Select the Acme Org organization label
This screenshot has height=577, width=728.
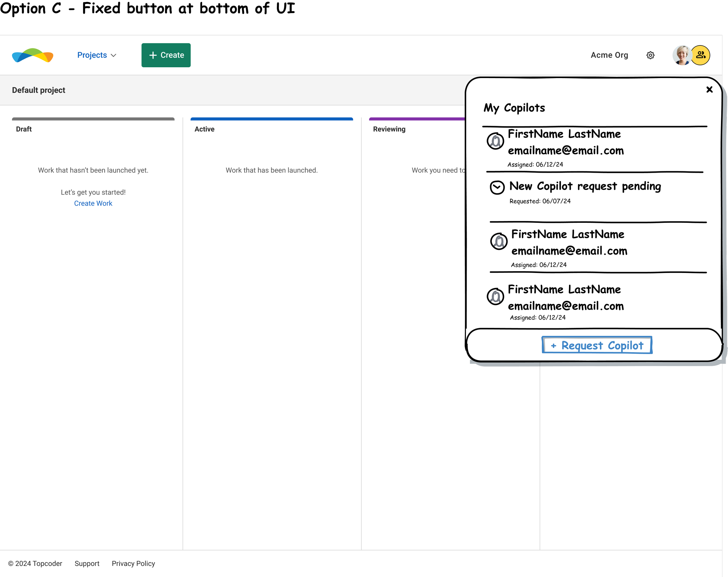click(x=609, y=55)
